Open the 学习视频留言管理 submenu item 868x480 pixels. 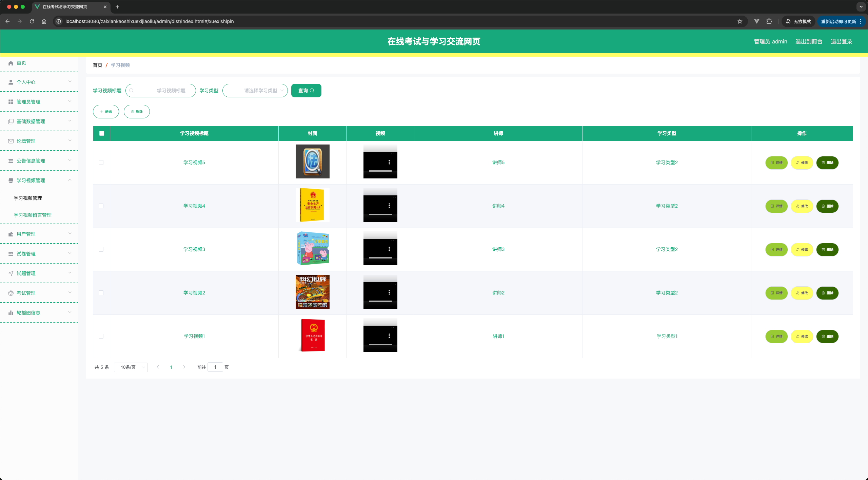tap(33, 215)
